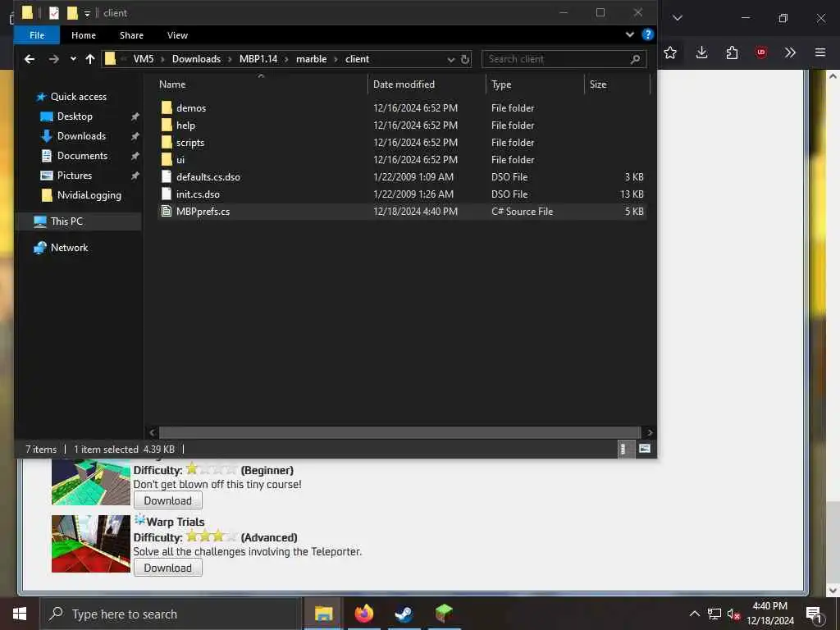Switch to large icons view layout

[x=645, y=449]
